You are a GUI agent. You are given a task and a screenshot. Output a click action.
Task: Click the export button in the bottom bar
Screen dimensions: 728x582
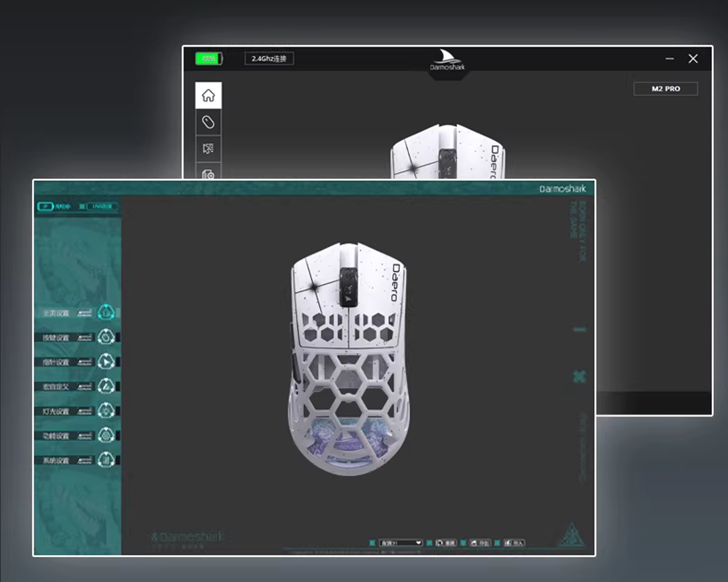point(480,543)
